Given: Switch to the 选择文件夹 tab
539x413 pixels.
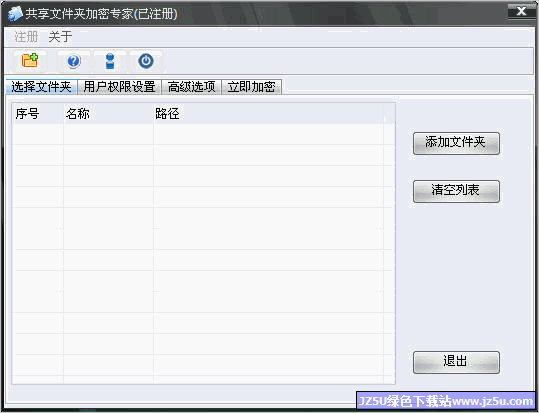Looking at the screenshot, I should pyautogui.click(x=42, y=87).
